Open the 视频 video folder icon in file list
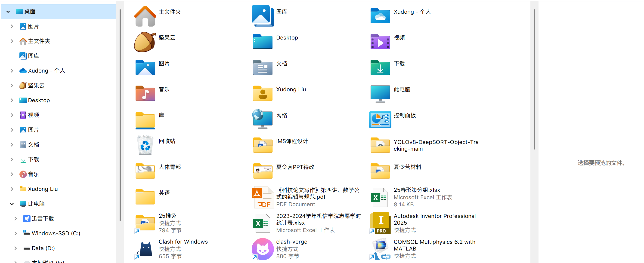644x263 pixels. tap(380, 42)
